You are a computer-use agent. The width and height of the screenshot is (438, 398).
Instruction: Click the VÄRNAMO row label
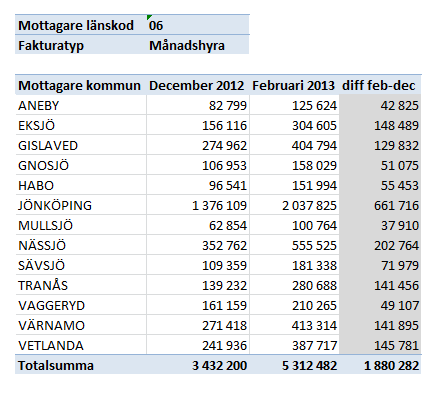(x=51, y=325)
